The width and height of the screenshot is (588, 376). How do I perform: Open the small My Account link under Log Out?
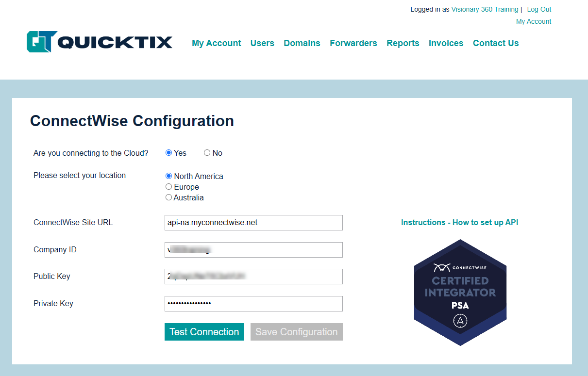[x=534, y=21]
